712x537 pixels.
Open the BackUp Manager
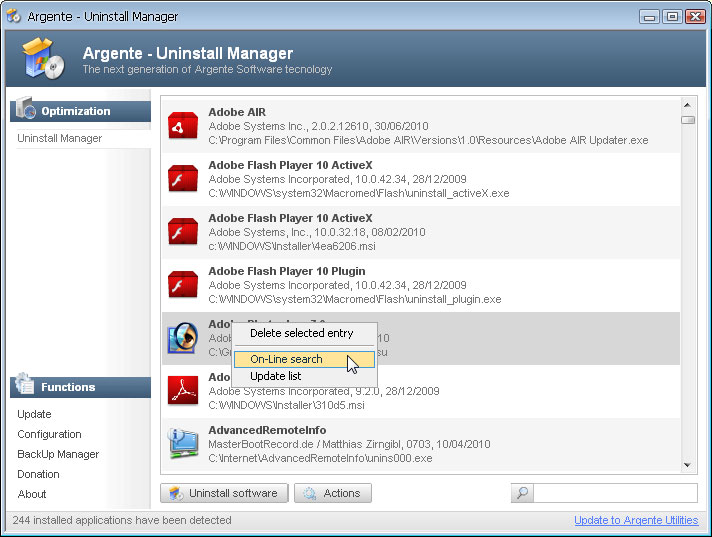(x=58, y=454)
